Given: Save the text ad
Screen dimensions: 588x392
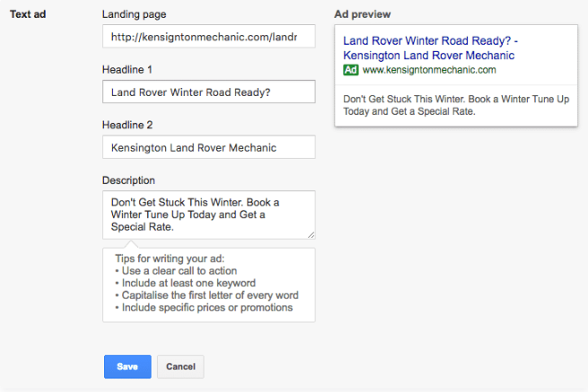Looking at the screenshot, I should (127, 367).
